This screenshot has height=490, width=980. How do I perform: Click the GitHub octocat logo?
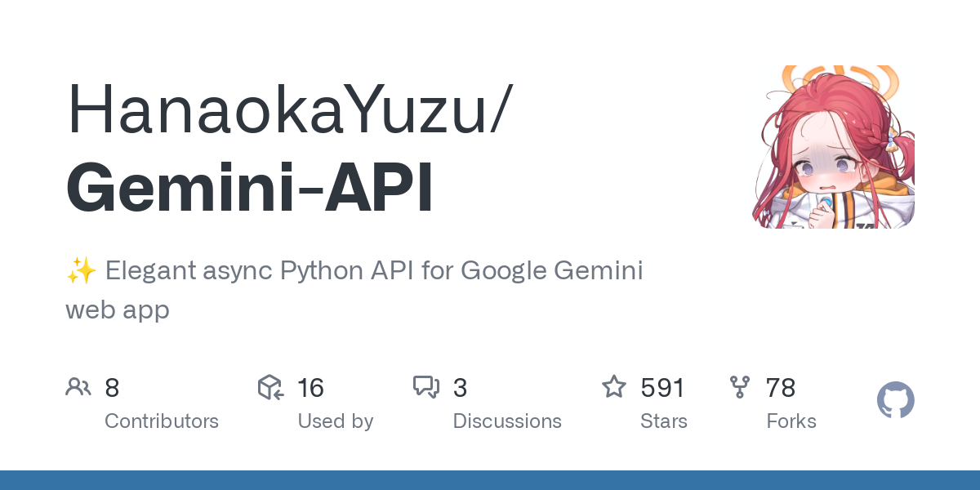tap(896, 401)
